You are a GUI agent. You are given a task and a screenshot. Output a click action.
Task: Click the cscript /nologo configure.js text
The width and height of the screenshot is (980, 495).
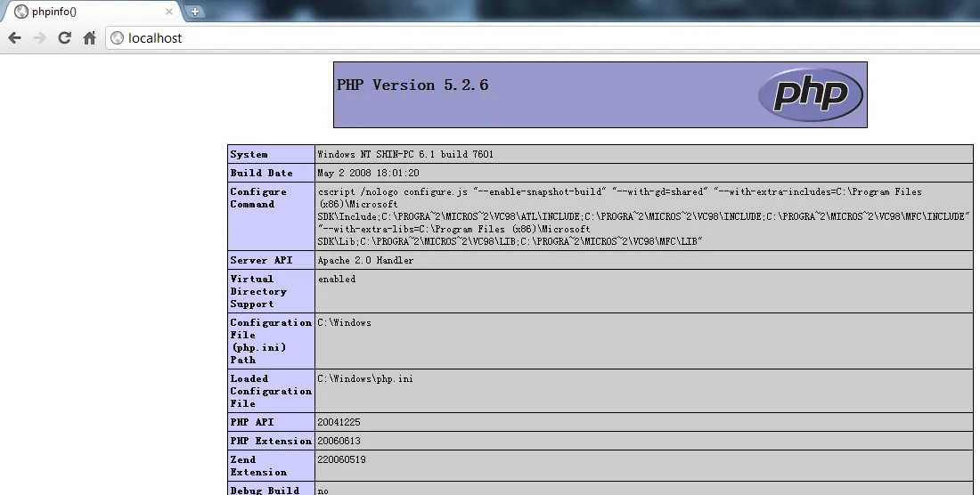393,191
